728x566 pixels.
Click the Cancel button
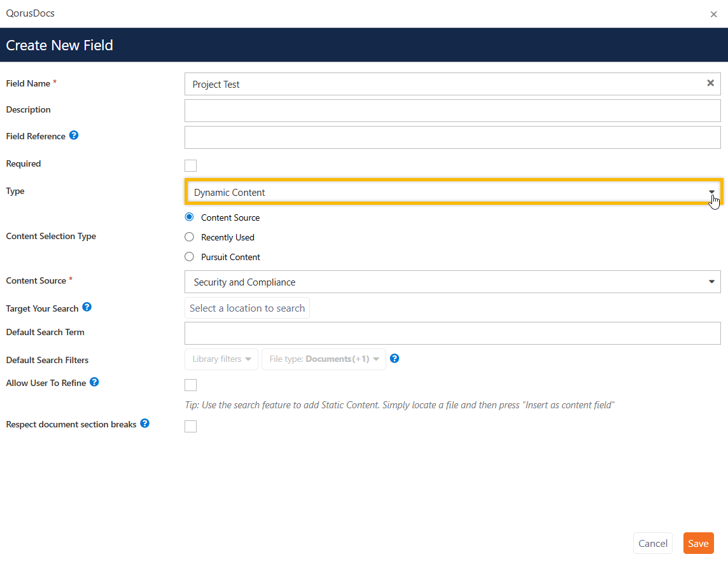point(653,543)
